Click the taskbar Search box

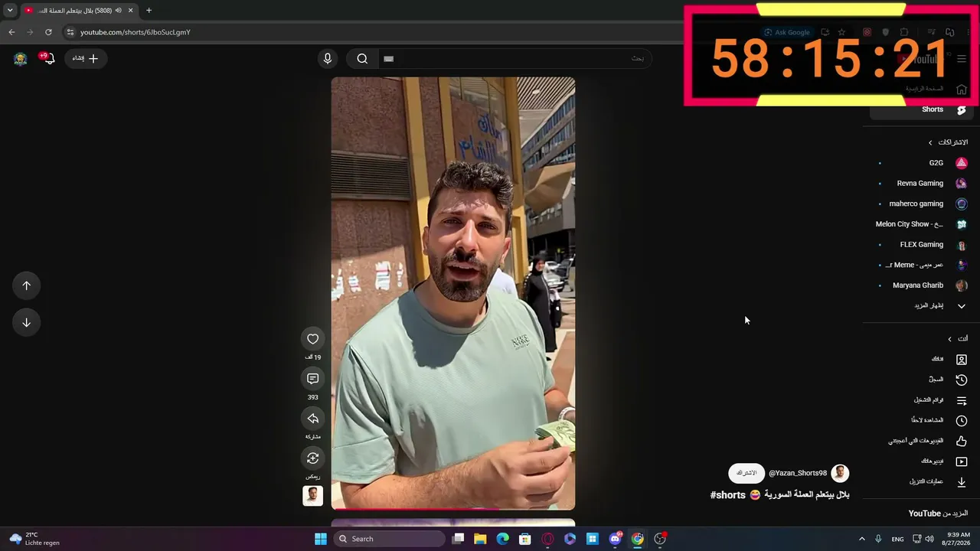pyautogui.click(x=389, y=539)
